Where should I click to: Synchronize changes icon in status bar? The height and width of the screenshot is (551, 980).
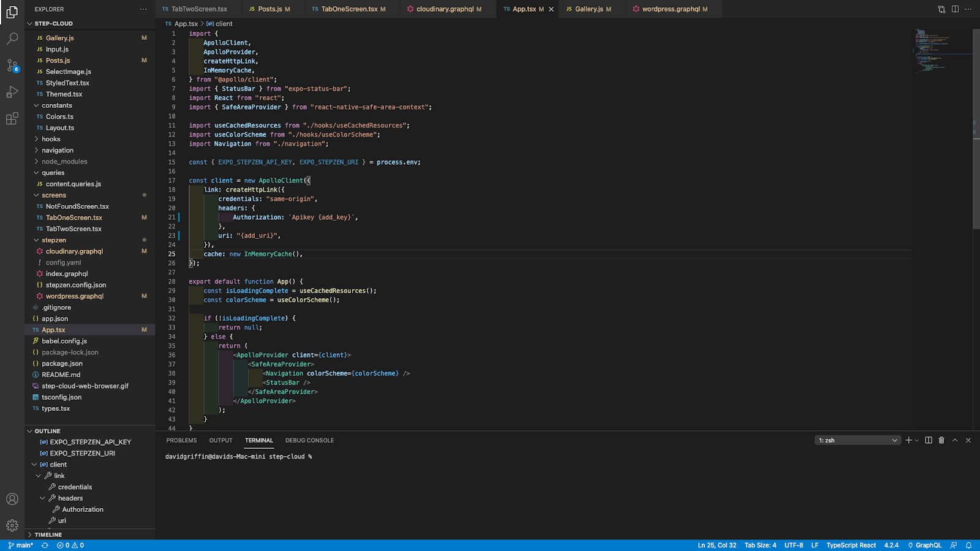click(x=45, y=545)
